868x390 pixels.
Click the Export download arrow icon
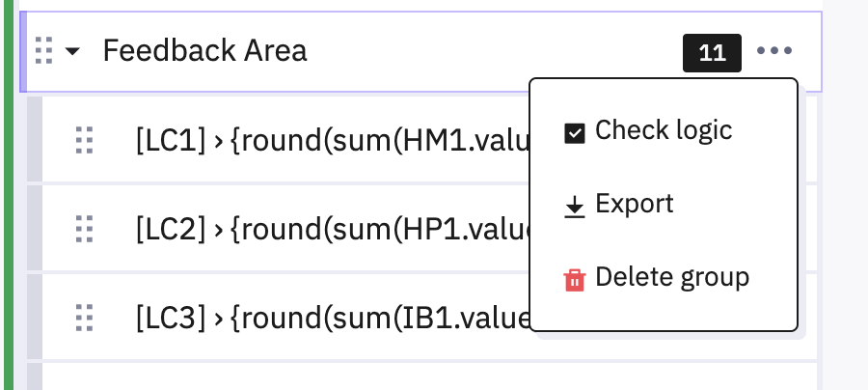[x=575, y=207]
